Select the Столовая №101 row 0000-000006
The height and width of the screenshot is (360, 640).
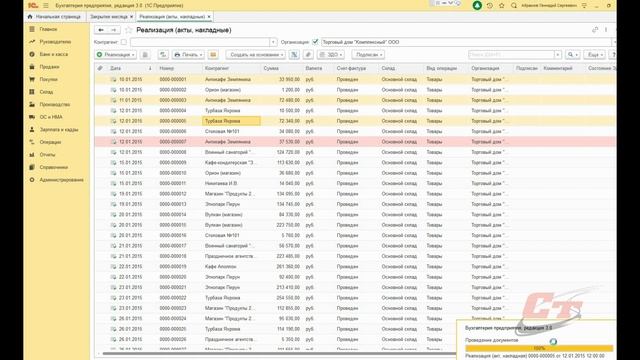click(x=355, y=131)
